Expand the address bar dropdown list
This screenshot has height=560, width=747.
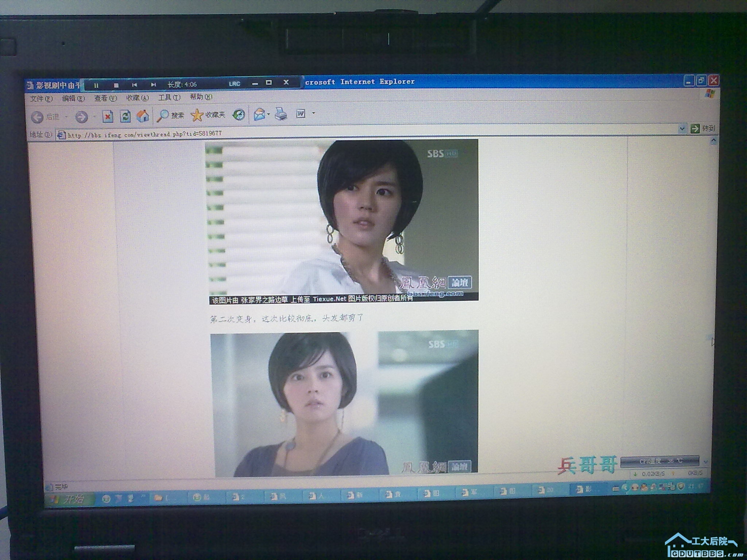tap(682, 129)
